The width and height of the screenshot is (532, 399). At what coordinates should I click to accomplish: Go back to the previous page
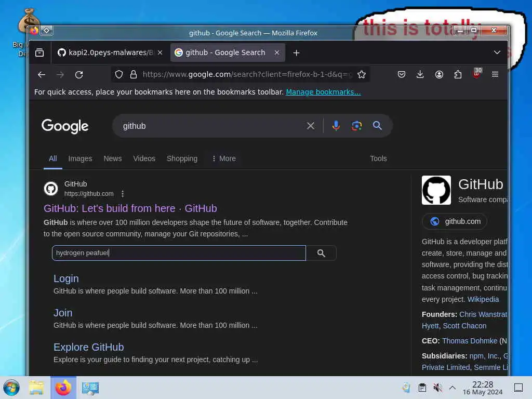(x=42, y=75)
